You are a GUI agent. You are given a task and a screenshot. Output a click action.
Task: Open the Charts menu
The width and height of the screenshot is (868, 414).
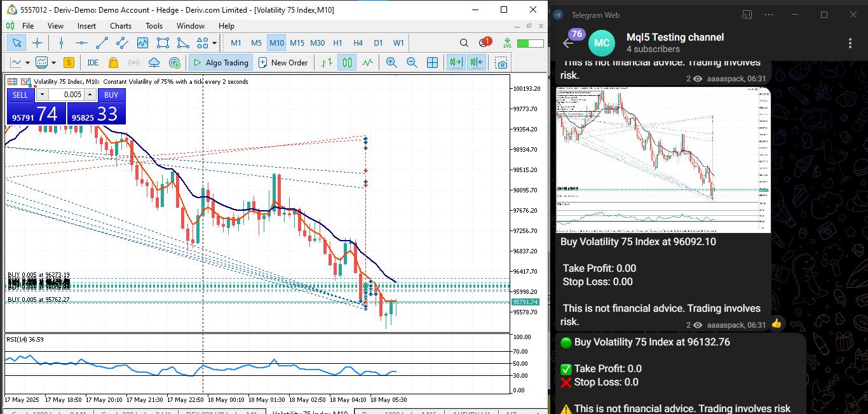(121, 26)
